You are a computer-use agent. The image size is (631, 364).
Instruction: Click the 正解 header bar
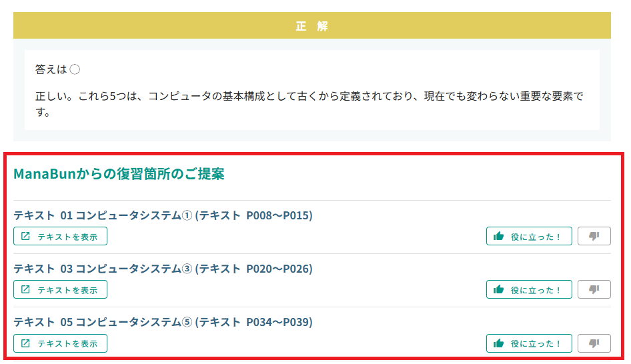[312, 26]
